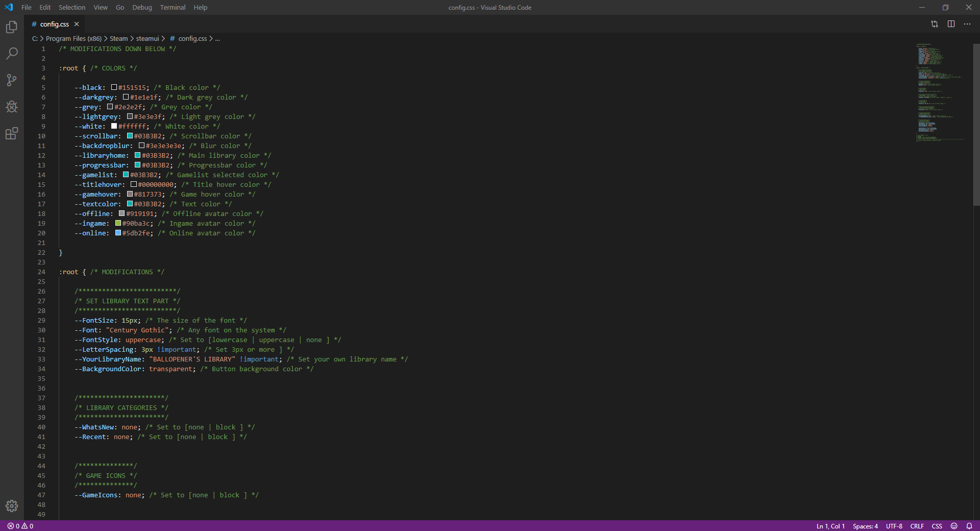980x531 pixels.
Task: Click the steamui breadcrumb segment
Action: point(148,39)
